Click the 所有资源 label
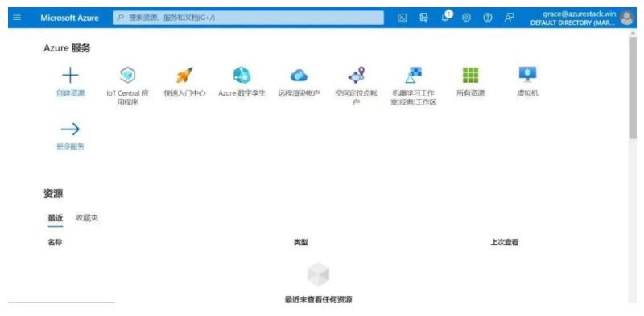This screenshot has width=644, height=316. pos(471,93)
